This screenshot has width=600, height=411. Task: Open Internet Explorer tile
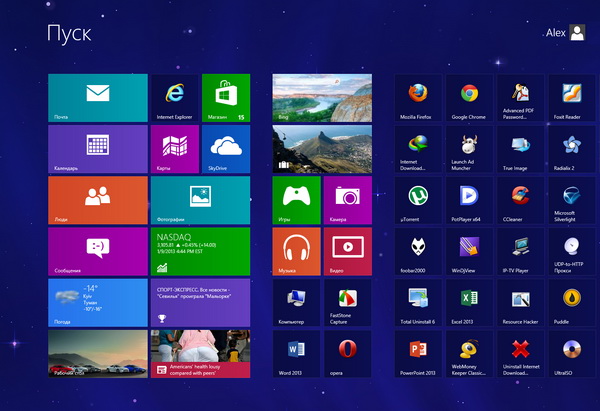[x=175, y=97]
